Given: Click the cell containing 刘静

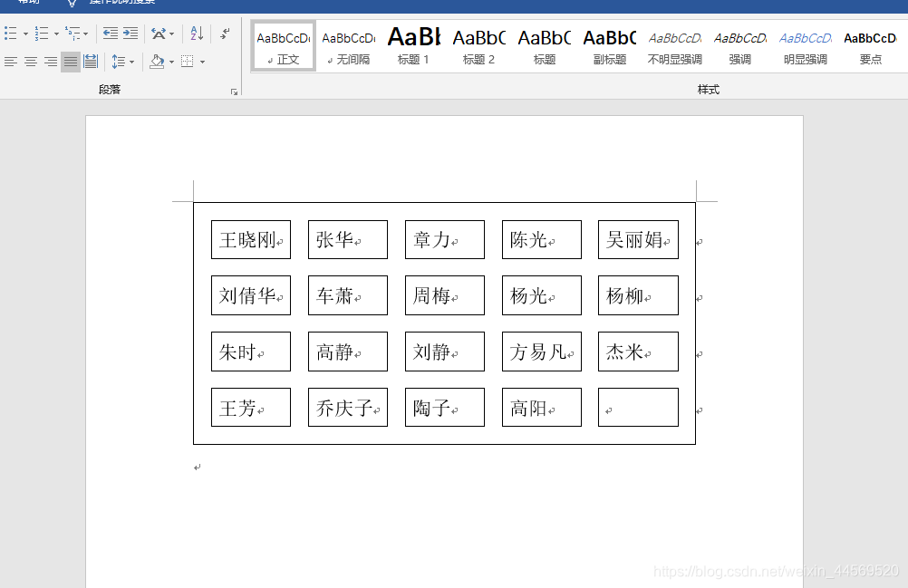Looking at the screenshot, I should (x=445, y=352).
